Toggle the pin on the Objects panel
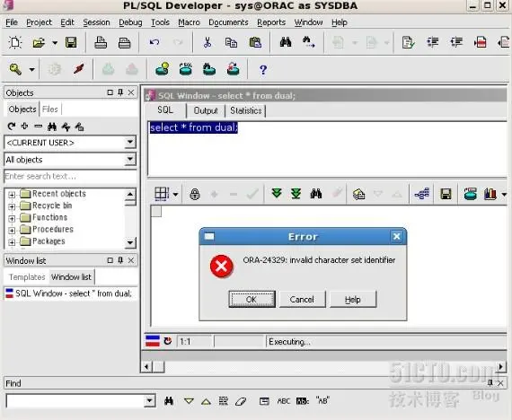Screen dimensions: 512x420 120,92
